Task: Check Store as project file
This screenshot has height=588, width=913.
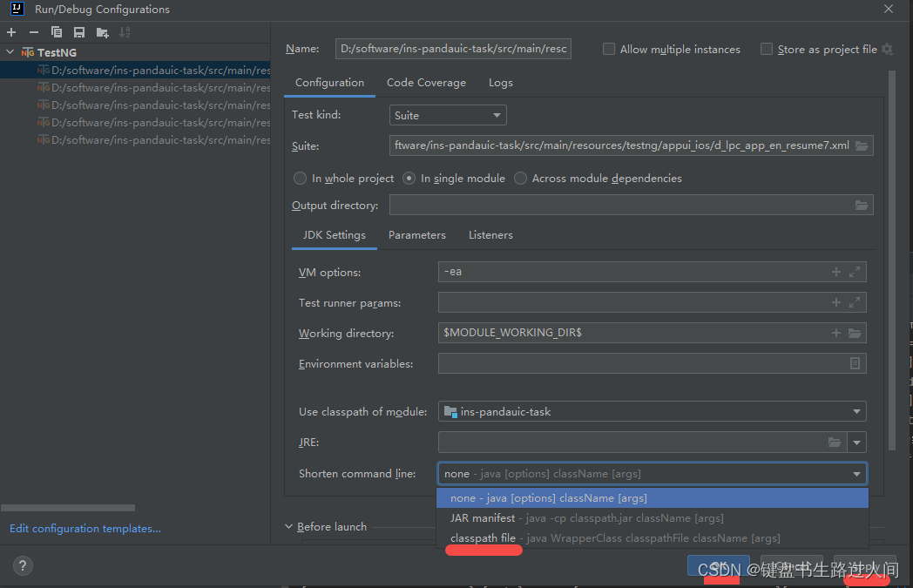Action: pos(766,49)
